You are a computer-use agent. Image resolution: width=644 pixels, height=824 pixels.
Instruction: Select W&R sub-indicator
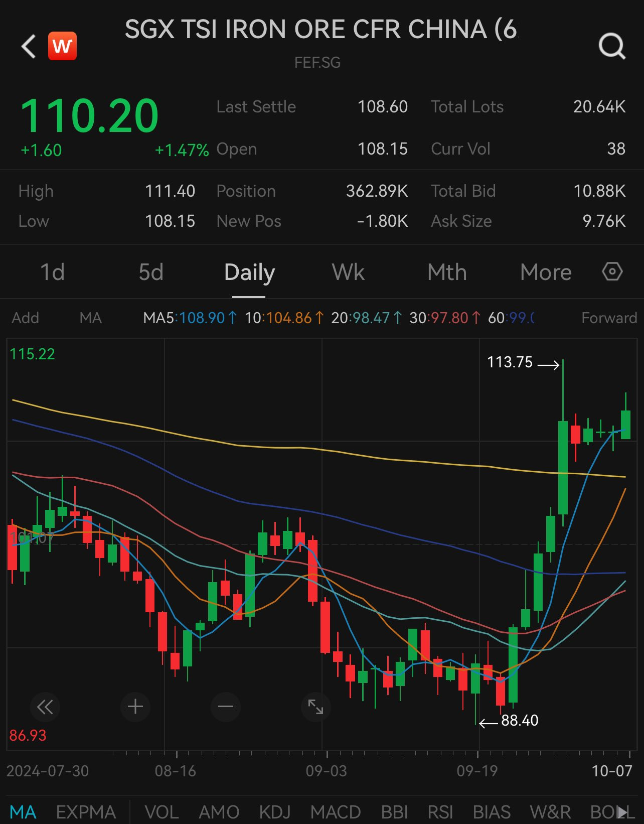pos(550,811)
